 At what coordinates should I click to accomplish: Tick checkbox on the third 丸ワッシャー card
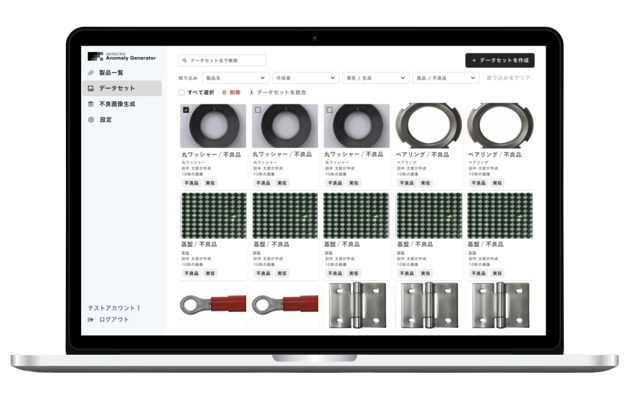click(x=329, y=110)
